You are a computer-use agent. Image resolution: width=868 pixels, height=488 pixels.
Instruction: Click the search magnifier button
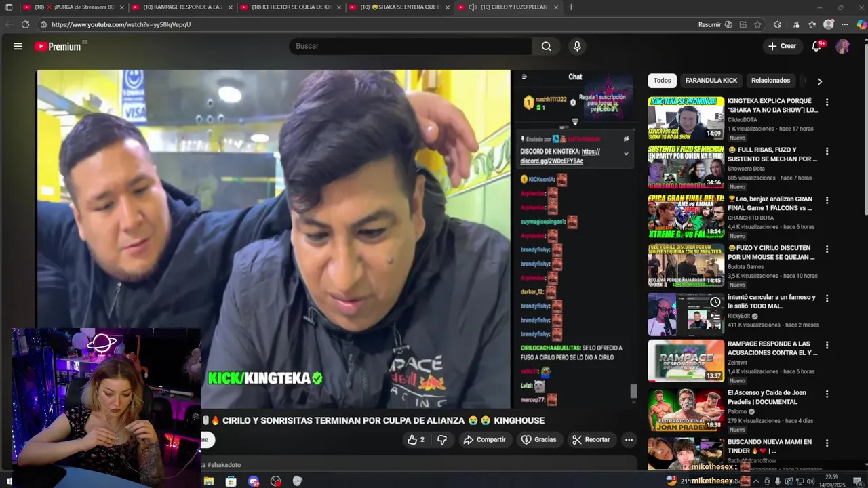click(547, 46)
